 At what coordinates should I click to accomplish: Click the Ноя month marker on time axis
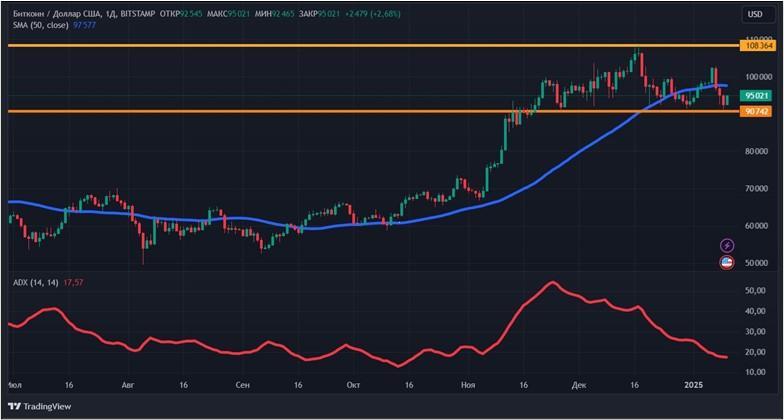pyautogui.click(x=468, y=384)
